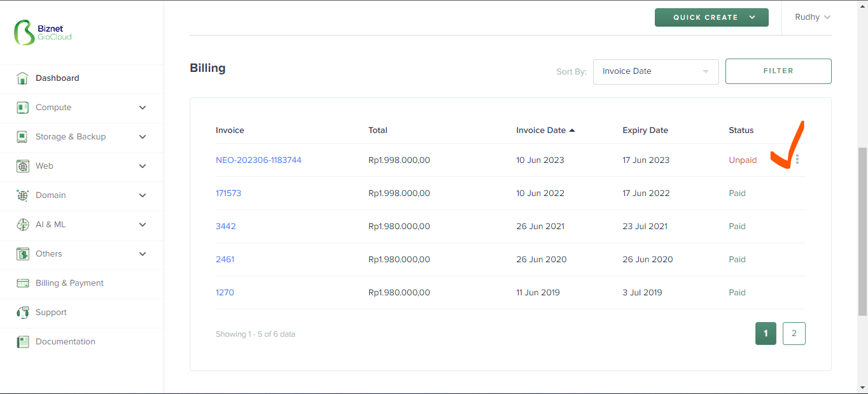This screenshot has width=868, height=394.
Task: Expand the Others menu chevron
Action: click(x=143, y=254)
